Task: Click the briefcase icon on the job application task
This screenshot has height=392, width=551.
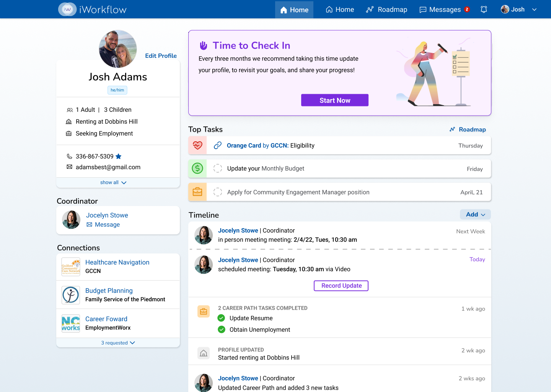Action: click(x=197, y=191)
